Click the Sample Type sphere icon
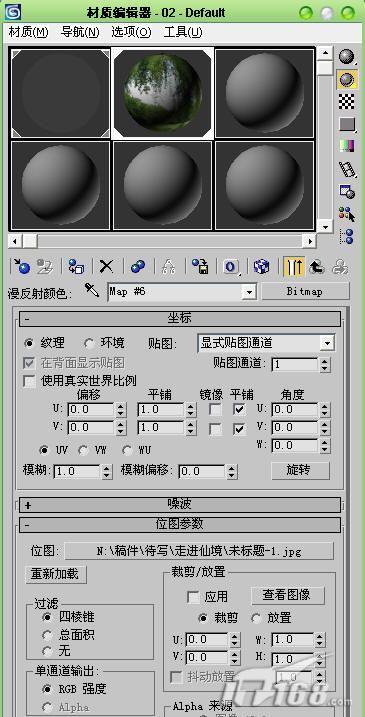Image resolution: width=365 pixels, height=717 pixels. click(x=347, y=56)
